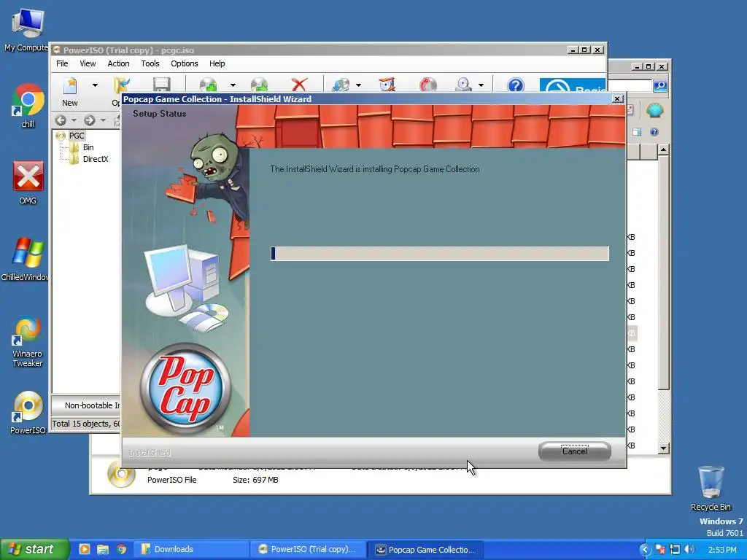This screenshot has height=560, width=747.
Task: Click the 'Size: 697 MB' text in details pane
Action: (x=255, y=480)
